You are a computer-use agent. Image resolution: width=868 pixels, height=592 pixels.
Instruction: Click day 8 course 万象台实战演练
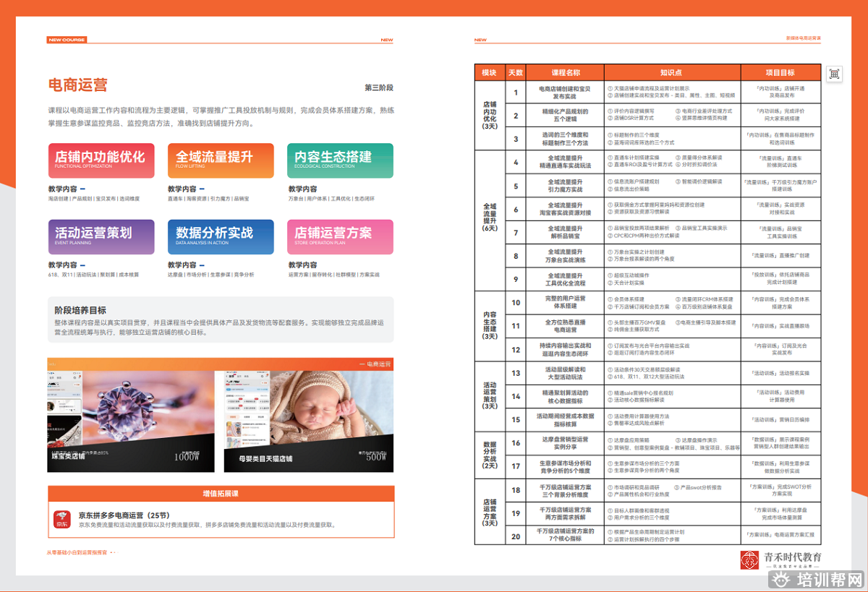click(566, 256)
